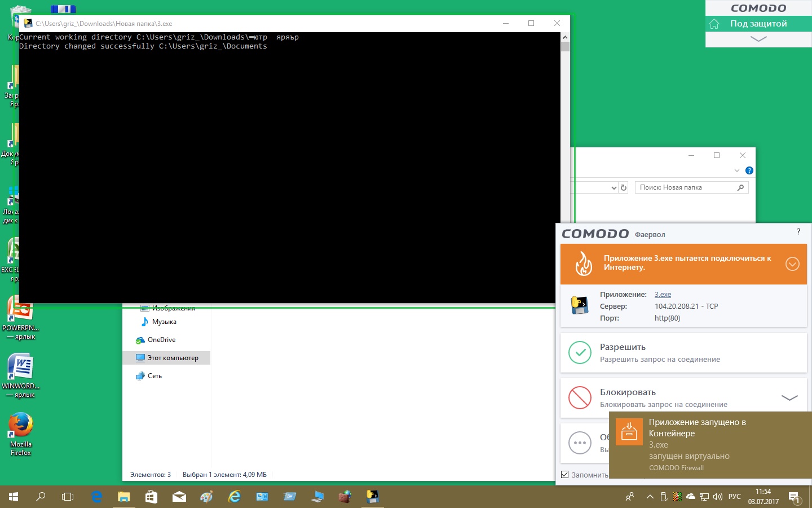This screenshot has width=812, height=508.
Task: Click the search magnifier in Explorer search box
Action: tap(741, 187)
